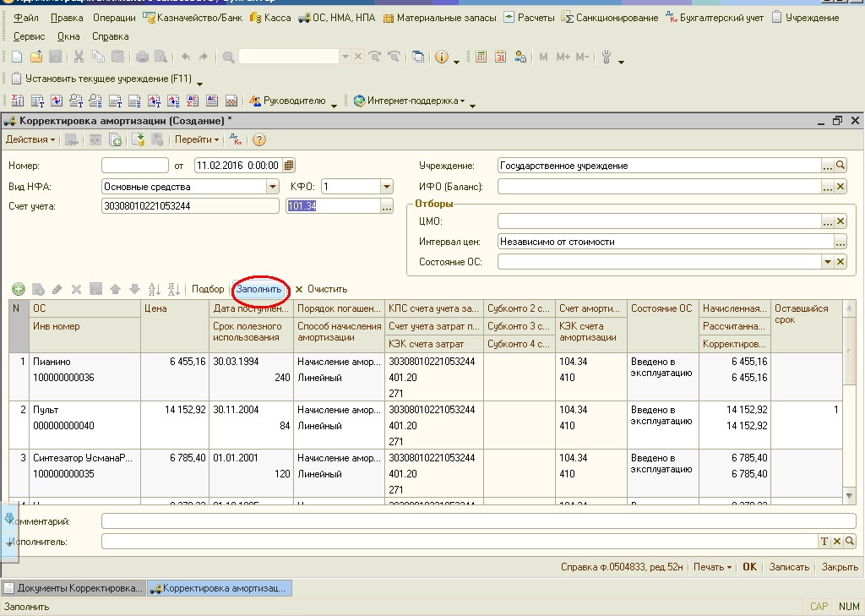Click the Записать button

[x=789, y=567]
